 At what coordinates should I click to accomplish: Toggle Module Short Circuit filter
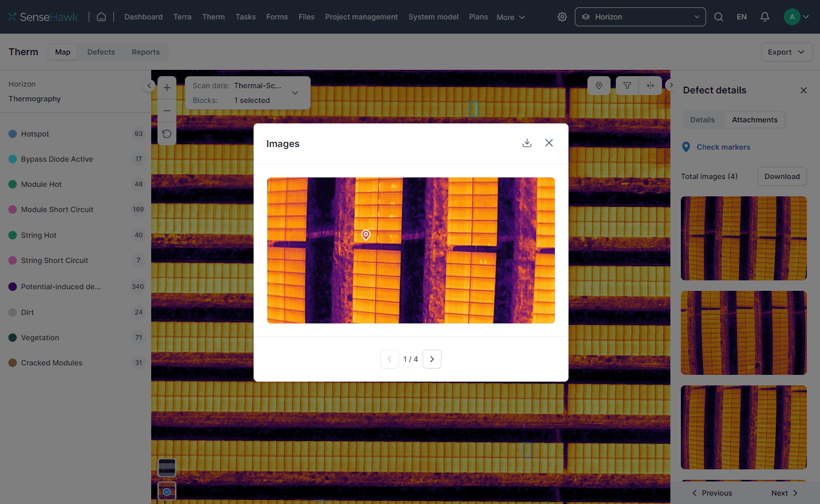tap(76, 209)
